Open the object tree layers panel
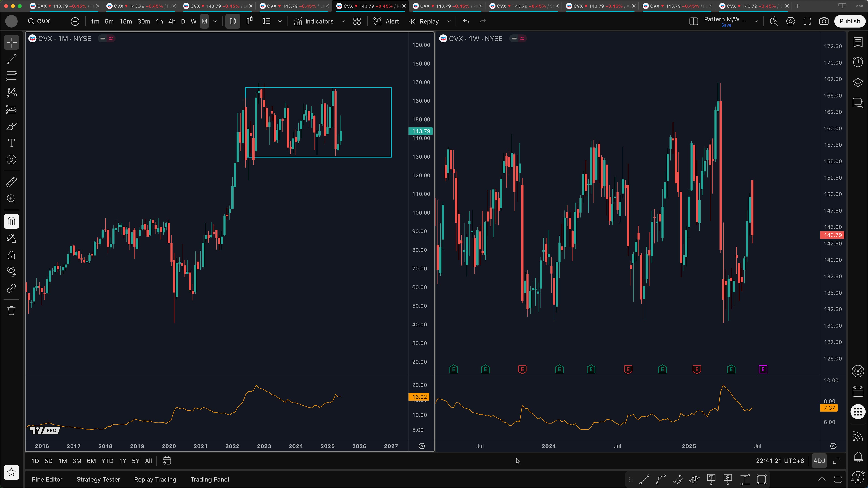The image size is (868, 488). point(858,82)
